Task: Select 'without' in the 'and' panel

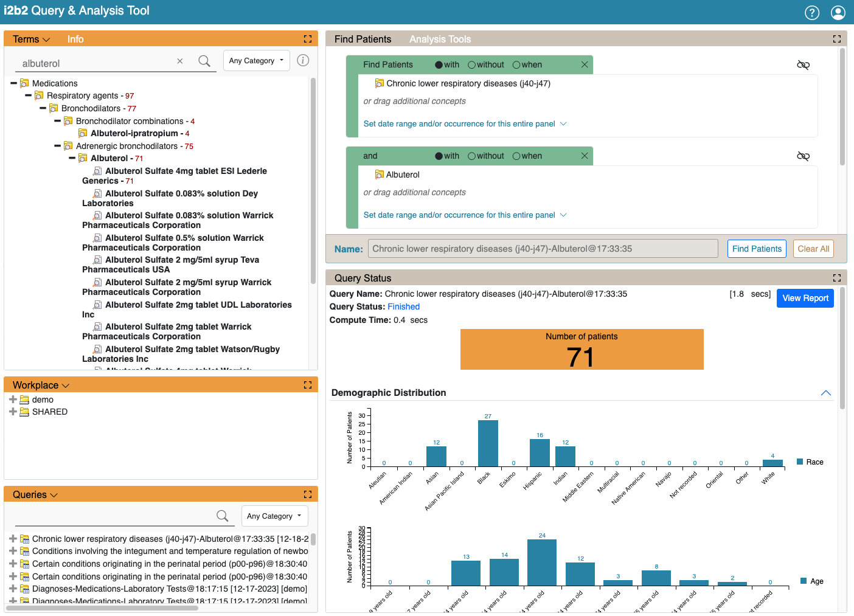Action: (471, 156)
